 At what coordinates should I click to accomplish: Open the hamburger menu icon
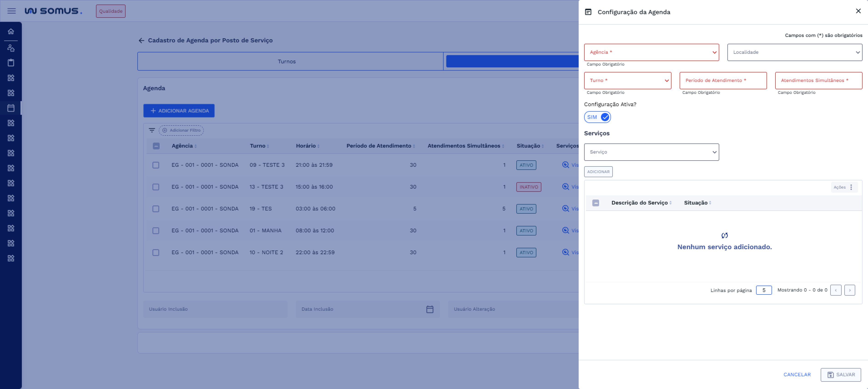pos(11,11)
